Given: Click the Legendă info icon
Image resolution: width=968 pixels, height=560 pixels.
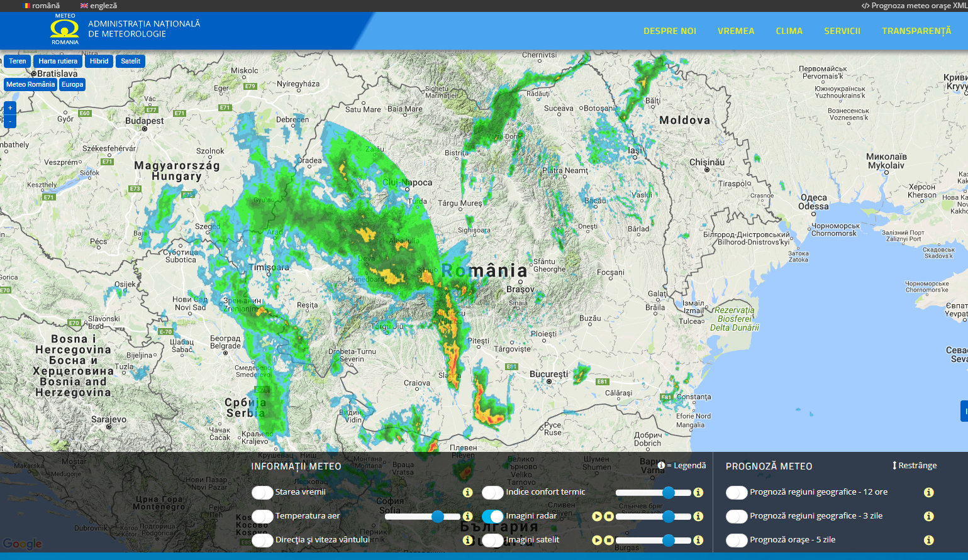Looking at the screenshot, I should 662,465.
